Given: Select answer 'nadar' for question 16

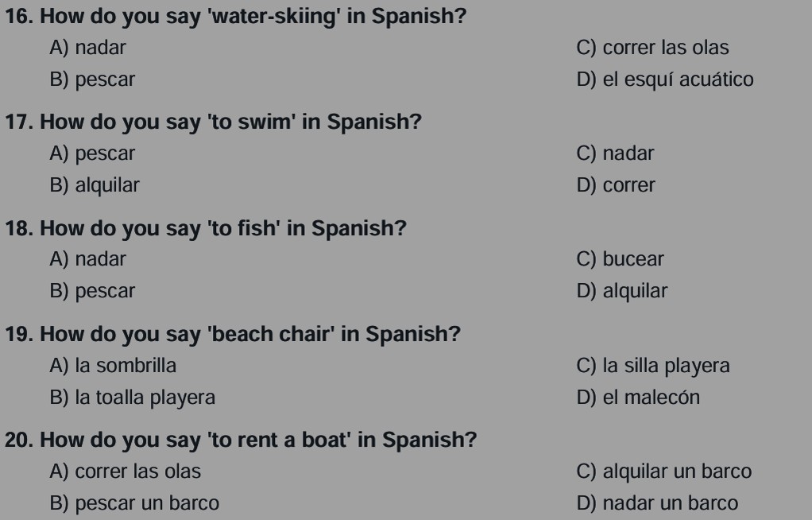Looking at the screenshot, I should (87, 49).
